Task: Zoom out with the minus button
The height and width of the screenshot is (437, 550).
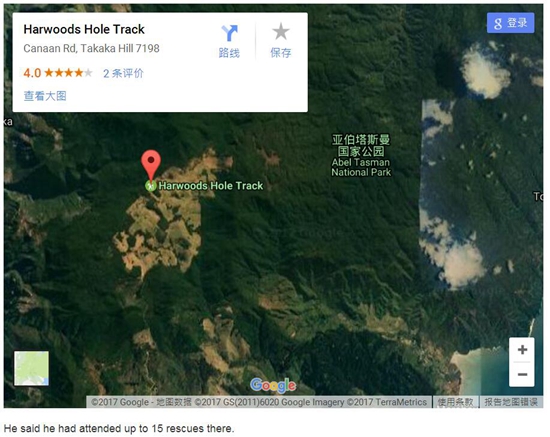Action: click(522, 375)
